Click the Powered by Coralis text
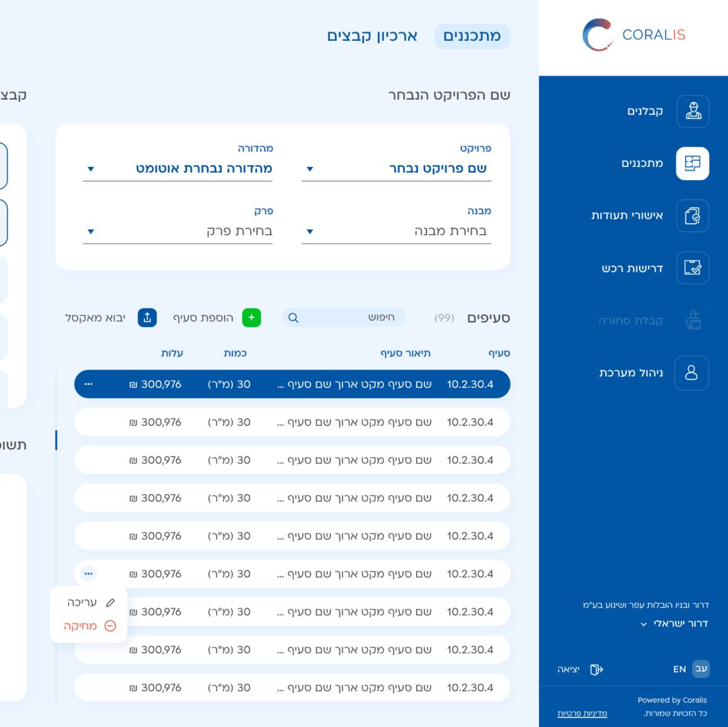 click(673, 700)
